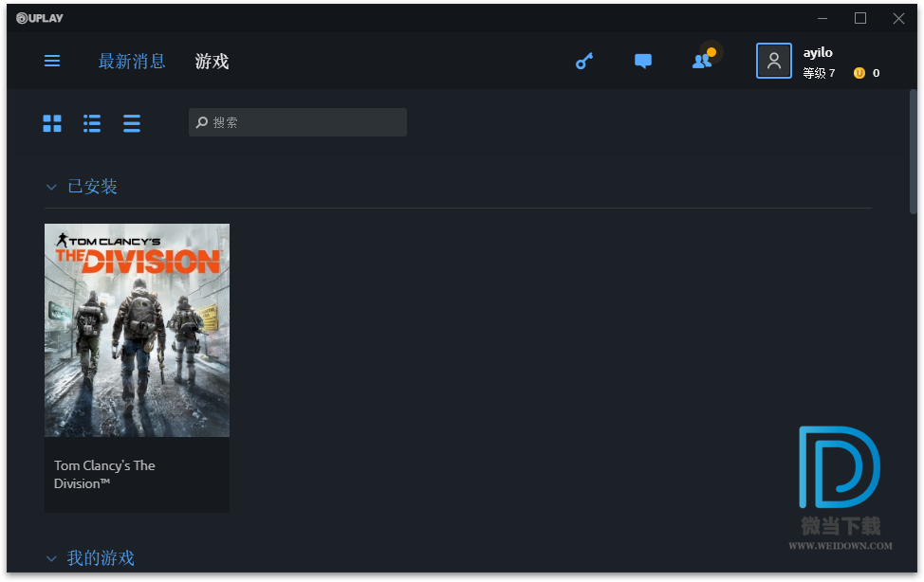Click the Tom Clancy's The Division title
Screen dimensions: 924x582
pyautogui.click(x=104, y=474)
